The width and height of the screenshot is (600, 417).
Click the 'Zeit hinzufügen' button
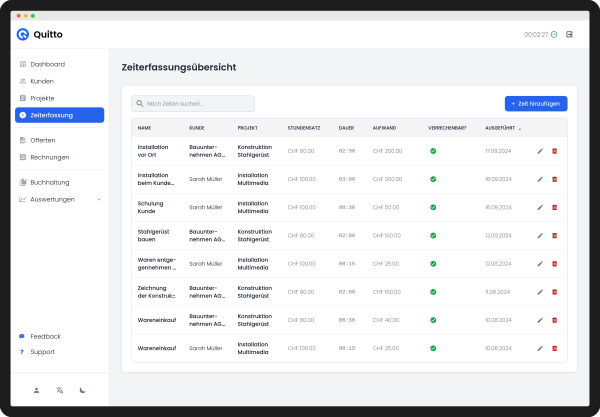pyautogui.click(x=536, y=103)
